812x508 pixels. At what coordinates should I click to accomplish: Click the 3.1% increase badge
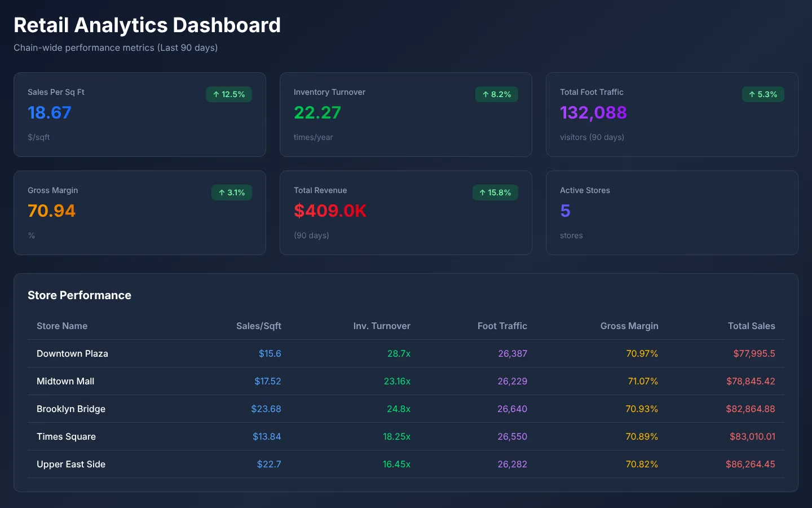point(232,192)
